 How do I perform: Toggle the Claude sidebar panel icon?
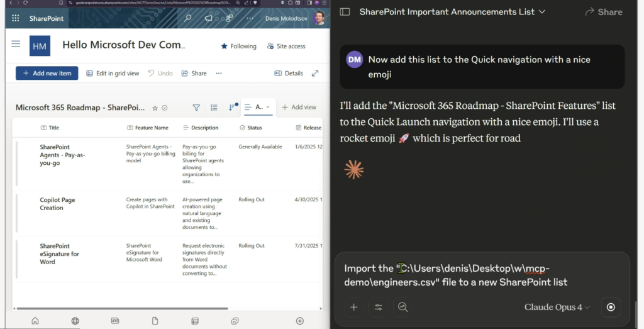pos(345,12)
